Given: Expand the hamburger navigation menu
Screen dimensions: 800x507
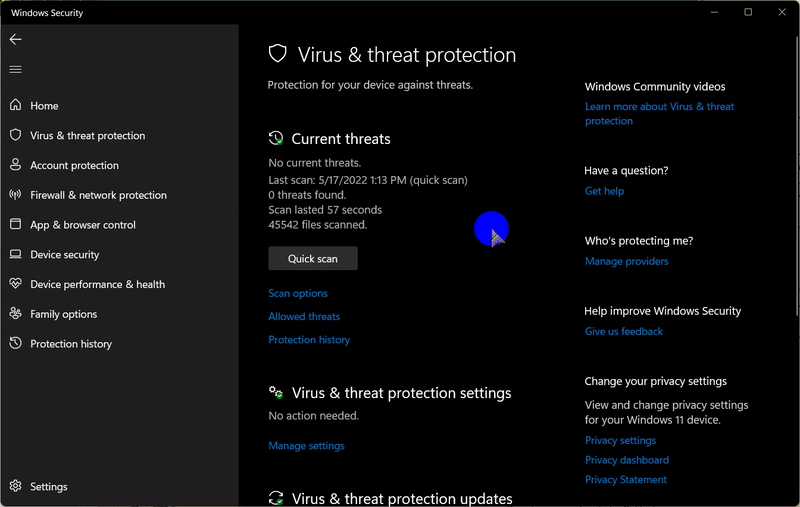Looking at the screenshot, I should point(15,69).
